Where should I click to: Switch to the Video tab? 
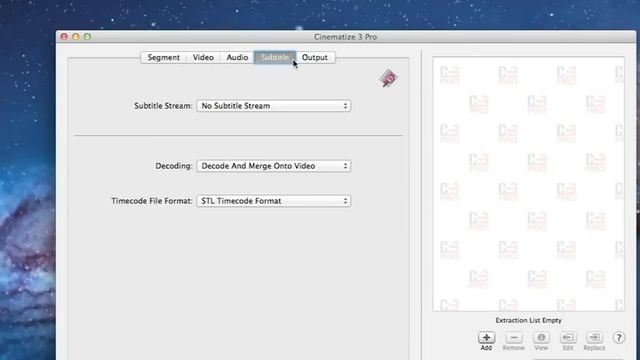pos(203,58)
